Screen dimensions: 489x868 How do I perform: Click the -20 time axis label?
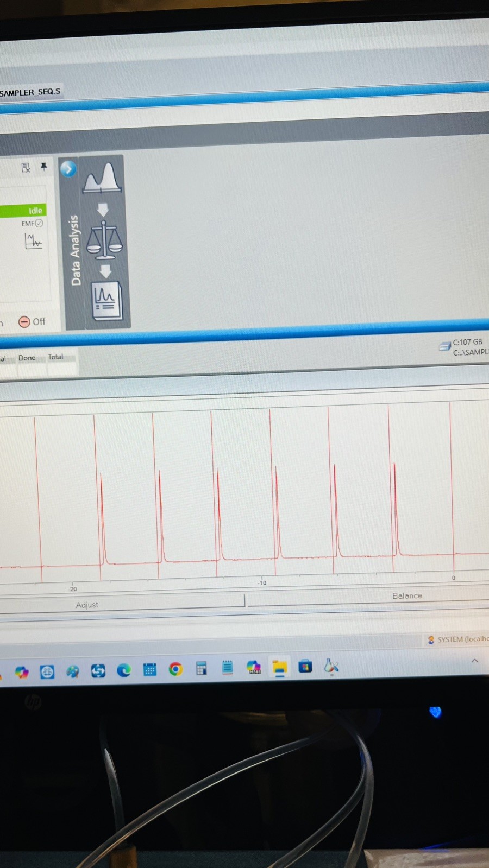tap(73, 589)
